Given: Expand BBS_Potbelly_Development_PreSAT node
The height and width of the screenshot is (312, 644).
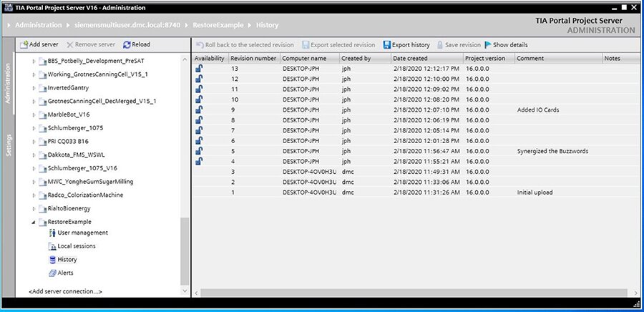Looking at the screenshot, I should pos(34,61).
